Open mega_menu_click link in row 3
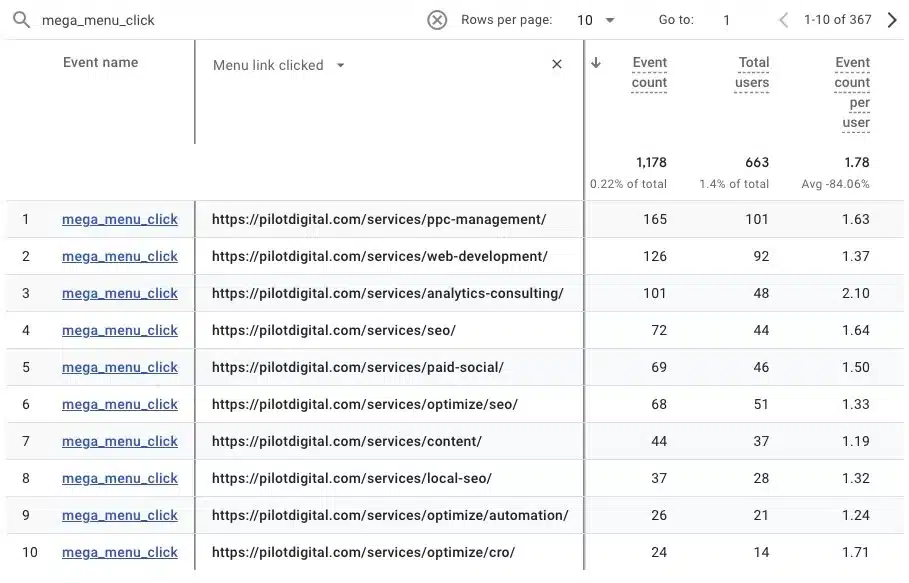Image resolution: width=909 pixels, height=583 pixels. tap(120, 294)
